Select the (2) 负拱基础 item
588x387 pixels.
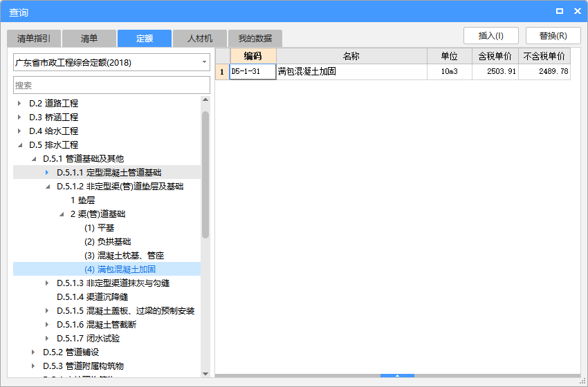coord(108,242)
